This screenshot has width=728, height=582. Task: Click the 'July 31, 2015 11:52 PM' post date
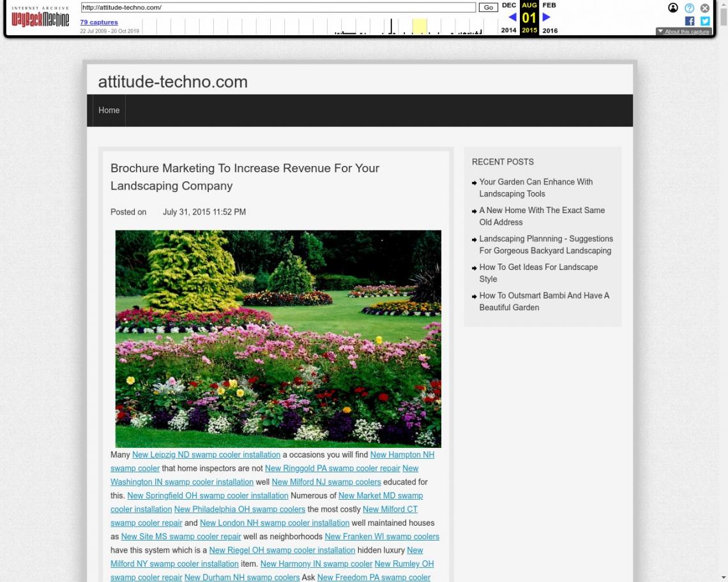204,212
